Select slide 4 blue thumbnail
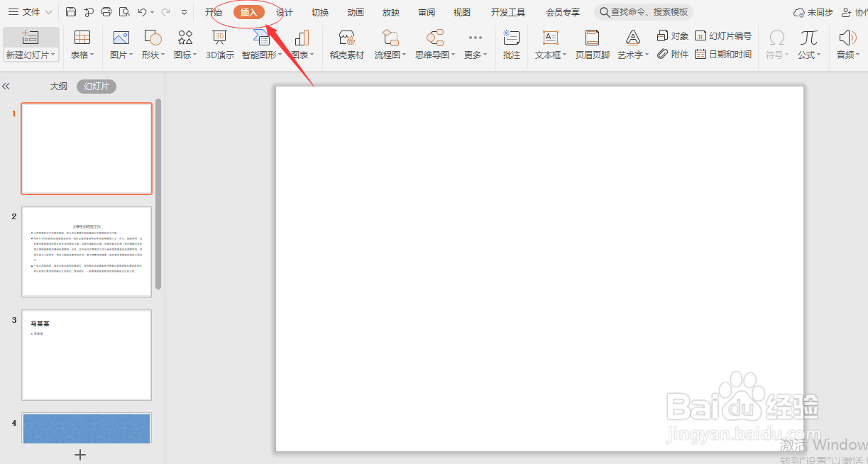Image resolution: width=868 pixels, height=464 pixels. tap(87, 428)
